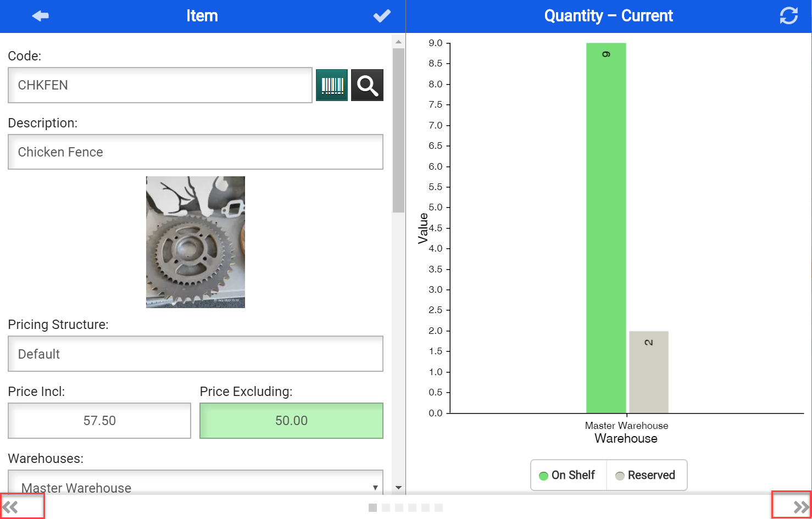Open the Warehouses dropdown
This screenshot has height=519, width=812.
click(x=196, y=482)
